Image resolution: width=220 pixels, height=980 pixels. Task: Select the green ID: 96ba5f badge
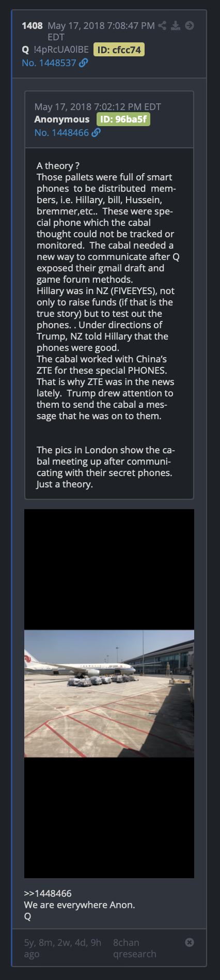point(123,119)
